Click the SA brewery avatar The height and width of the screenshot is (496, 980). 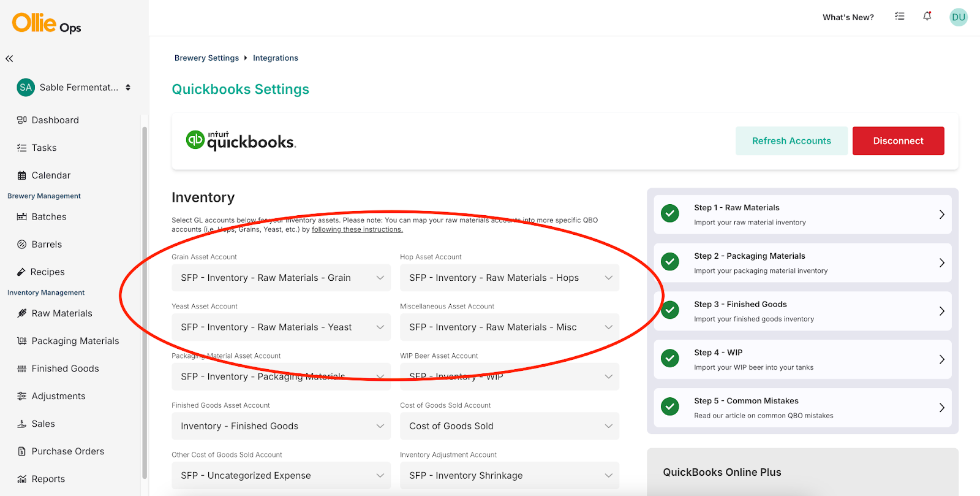coord(26,88)
